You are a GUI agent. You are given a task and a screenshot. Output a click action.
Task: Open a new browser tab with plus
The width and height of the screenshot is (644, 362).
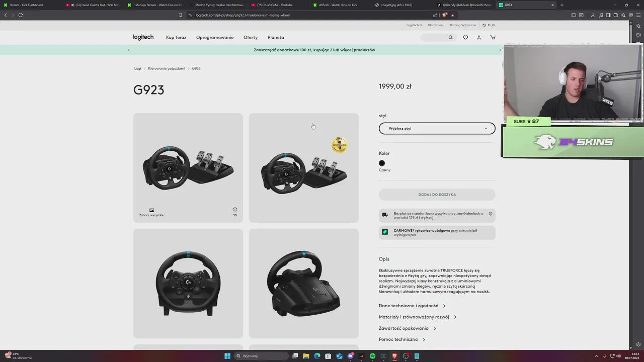click(x=562, y=5)
